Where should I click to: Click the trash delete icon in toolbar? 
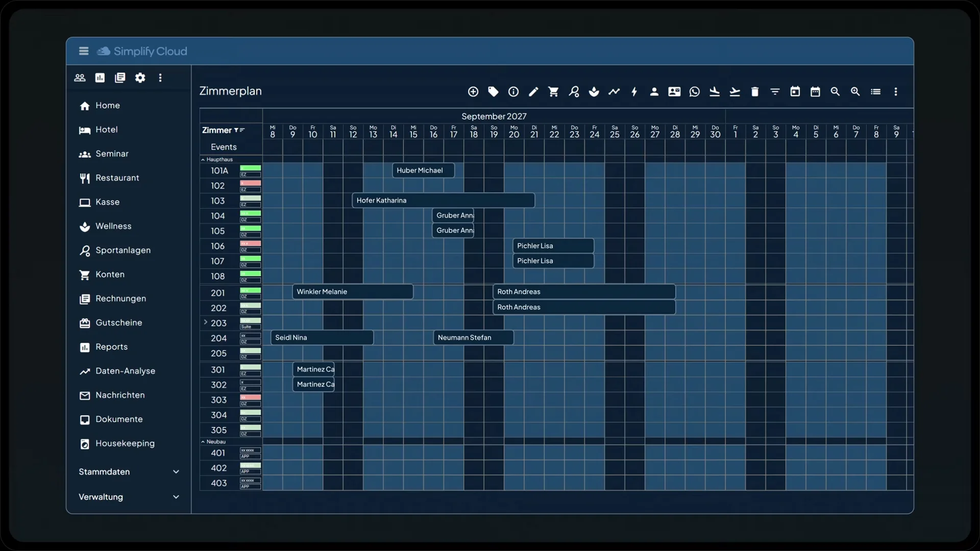tap(755, 92)
